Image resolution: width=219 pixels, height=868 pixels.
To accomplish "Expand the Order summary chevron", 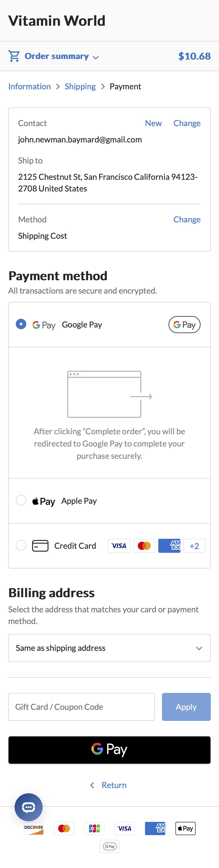I will tap(96, 57).
